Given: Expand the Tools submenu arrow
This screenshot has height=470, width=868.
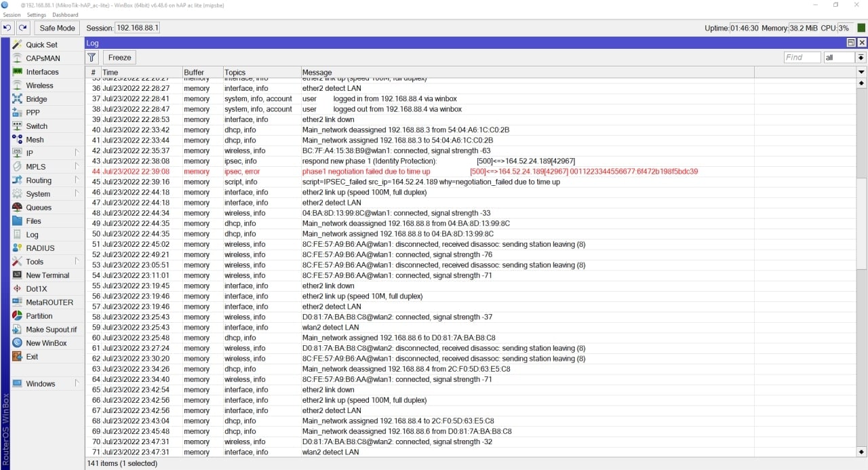Looking at the screenshot, I should (77, 262).
